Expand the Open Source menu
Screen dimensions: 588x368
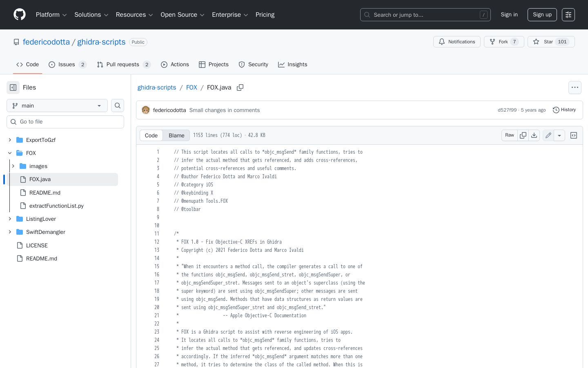183,15
